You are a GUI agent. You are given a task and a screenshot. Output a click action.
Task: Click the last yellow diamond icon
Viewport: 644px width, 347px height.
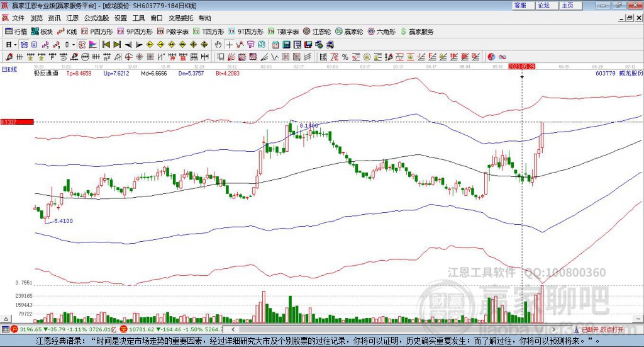tap(204, 45)
